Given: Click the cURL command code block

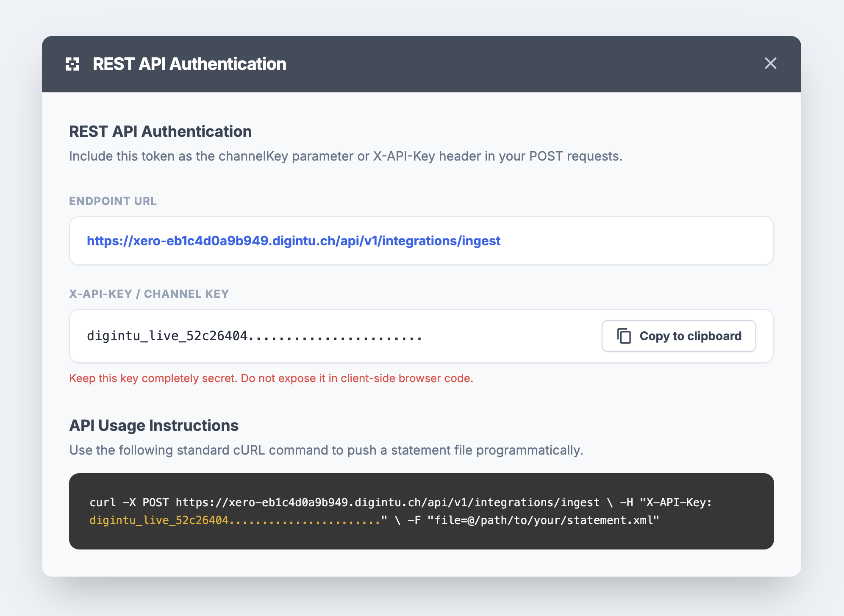Looking at the screenshot, I should click(x=422, y=511).
